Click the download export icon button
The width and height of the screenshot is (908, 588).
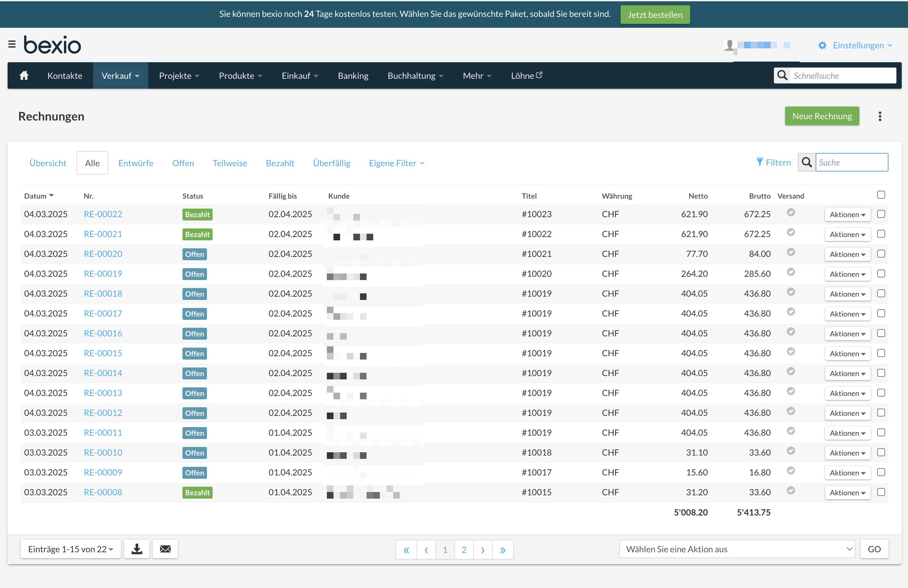pyautogui.click(x=136, y=549)
